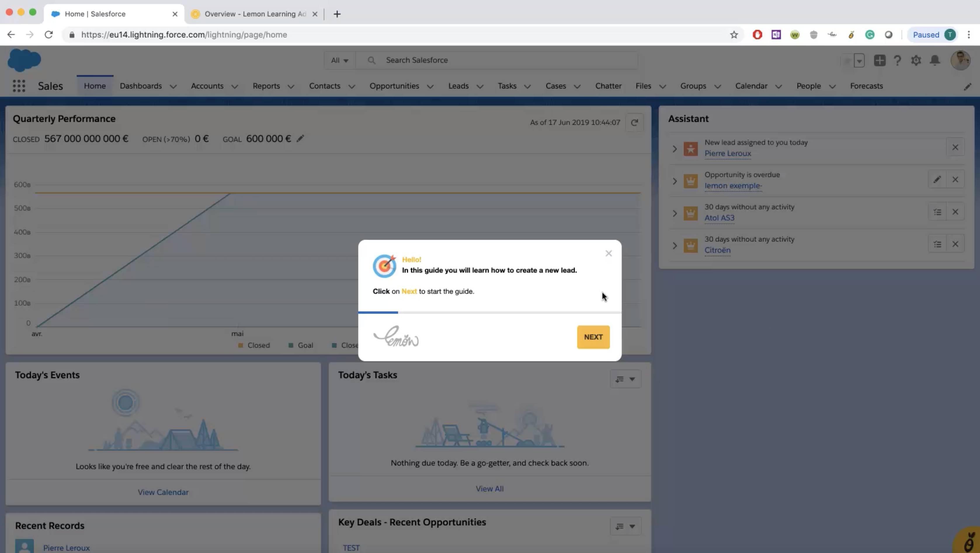This screenshot has width=980, height=553.
Task: Click the Leads tab in navigation bar
Action: [458, 86]
